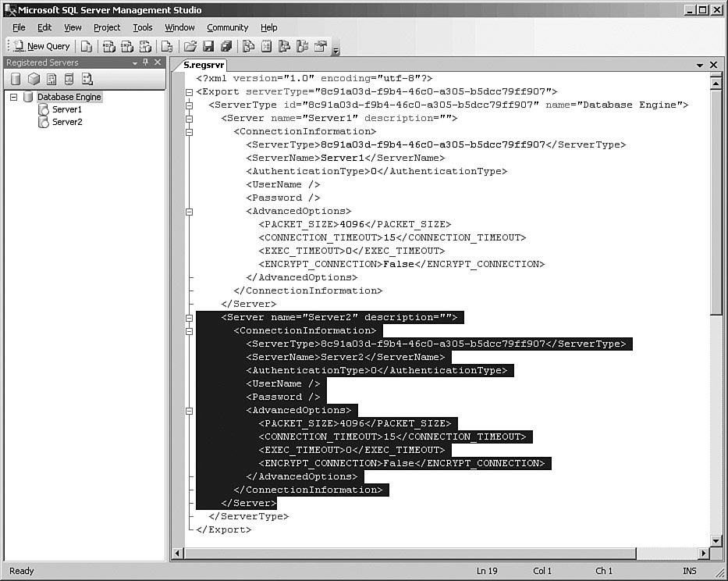Start an Analysis Services DMX Query
Screen dimensions: 728x581
(126, 46)
